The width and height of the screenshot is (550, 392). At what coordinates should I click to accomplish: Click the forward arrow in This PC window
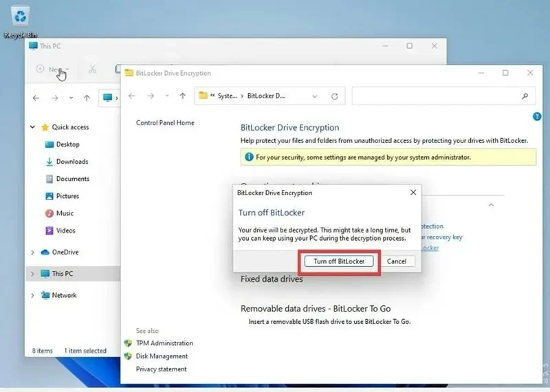(55, 98)
